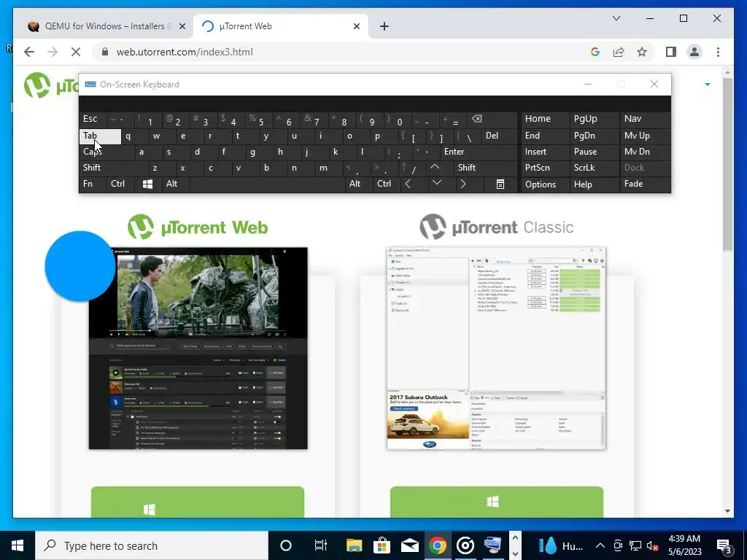The height and width of the screenshot is (560, 747).
Task: Toggle the left Shift key
Action: (x=113, y=168)
